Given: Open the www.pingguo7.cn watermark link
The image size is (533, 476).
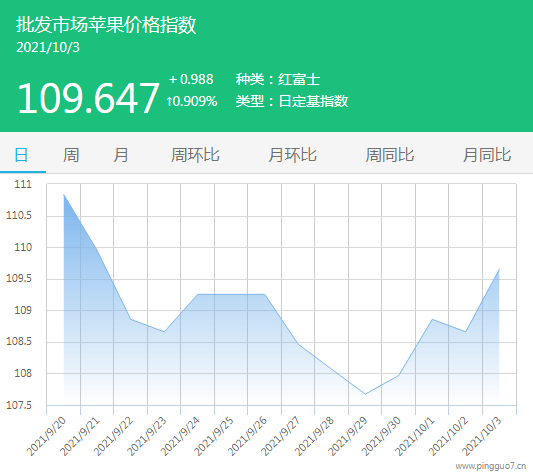Looking at the screenshot, I should (x=490, y=466).
